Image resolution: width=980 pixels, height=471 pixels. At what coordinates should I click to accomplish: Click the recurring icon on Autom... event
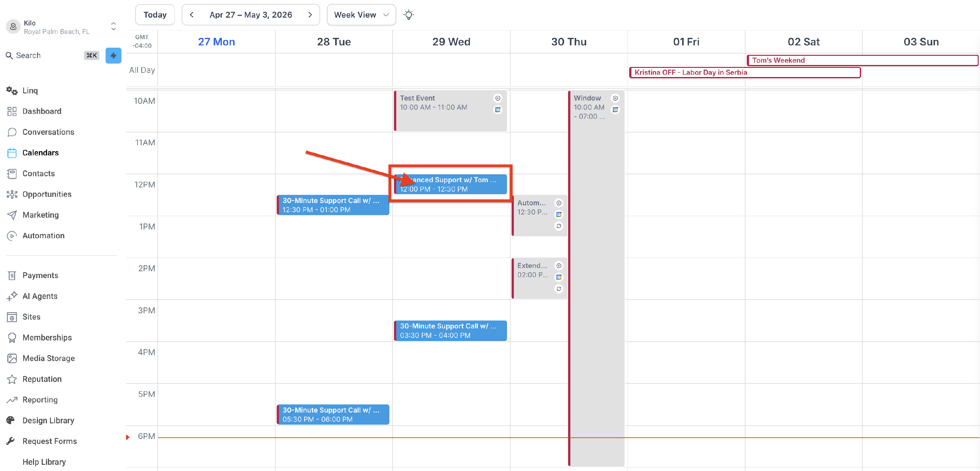coord(559,226)
